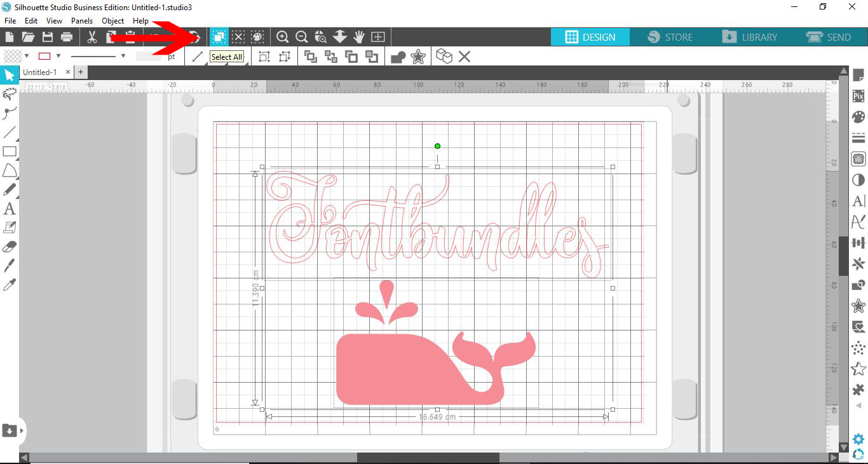Ungroup the selected objects
The width and height of the screenshot is (868, 464).
tap(284, 57)
